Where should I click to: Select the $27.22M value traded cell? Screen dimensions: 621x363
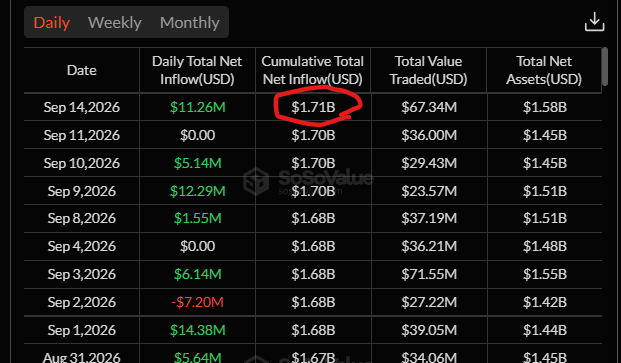pyautogui.click(x=429, y=302)
